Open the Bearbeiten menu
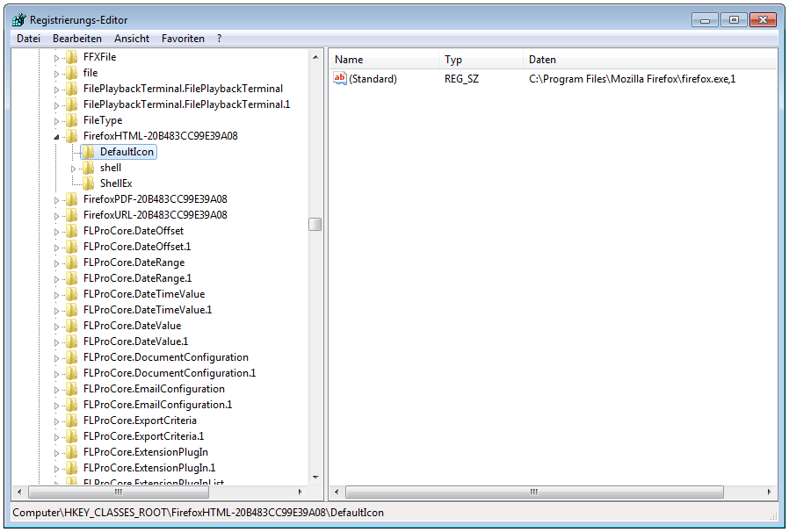The image size is (789, 532). [76, 39]
